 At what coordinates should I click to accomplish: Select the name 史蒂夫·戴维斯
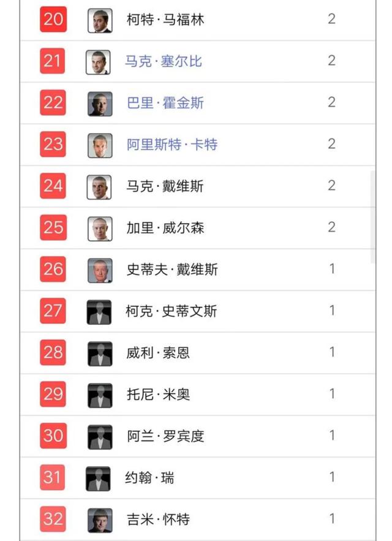pos(172,270)
